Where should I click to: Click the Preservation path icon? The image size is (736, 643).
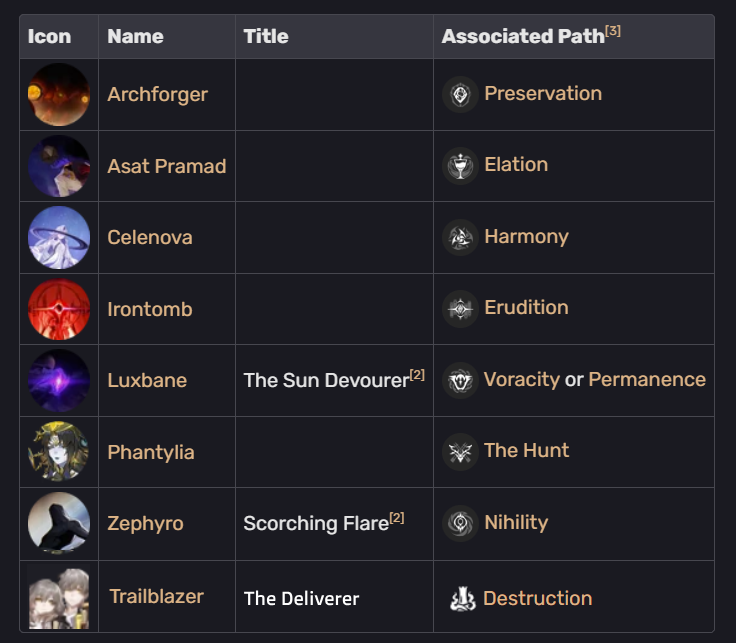click(x=460, y=94)
